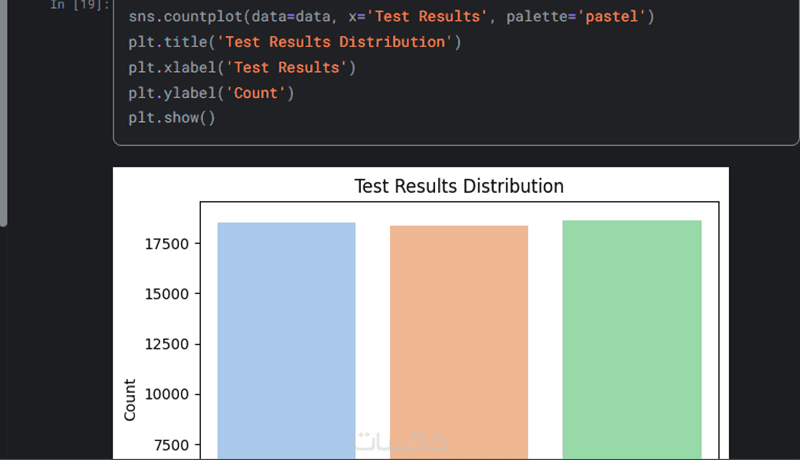Viewport: 800px width, 460px height.
Task: Click the 10000 y-axis tick label
Action: [x=164, y=394]
